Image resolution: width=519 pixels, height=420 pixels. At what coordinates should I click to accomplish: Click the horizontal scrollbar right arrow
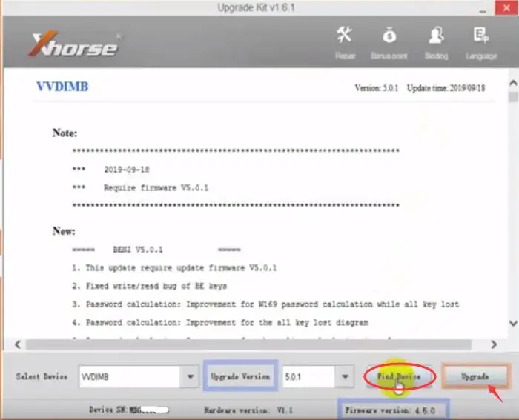494,344
